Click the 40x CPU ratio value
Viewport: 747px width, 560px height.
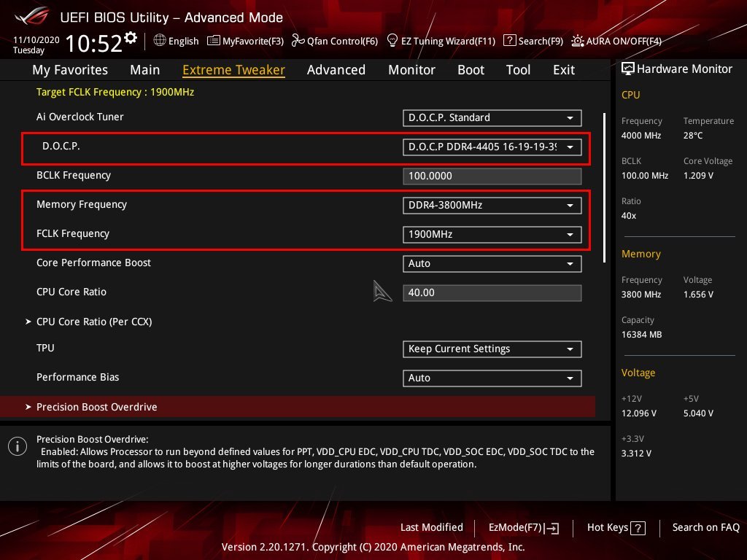click(629, 215)
